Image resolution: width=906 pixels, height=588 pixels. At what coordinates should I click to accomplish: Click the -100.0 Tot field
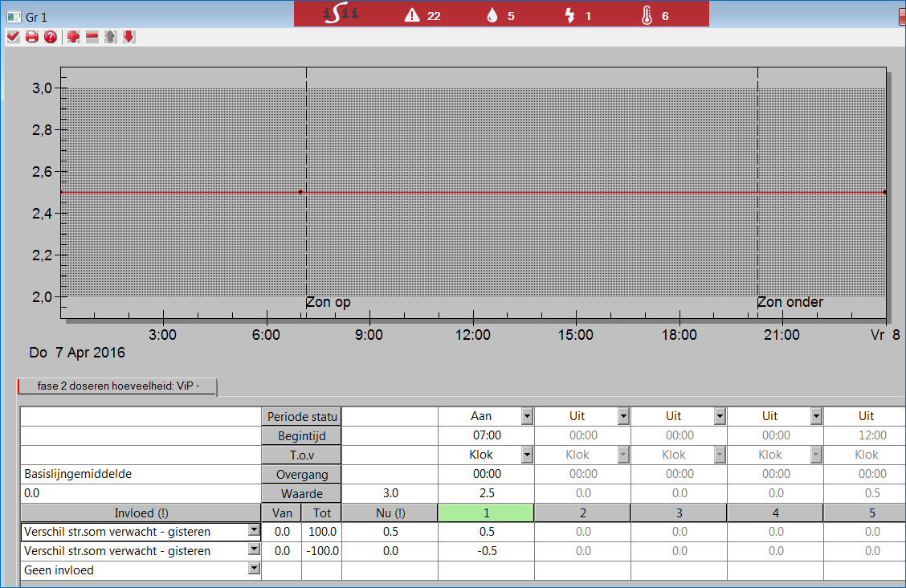click(322, 551)
